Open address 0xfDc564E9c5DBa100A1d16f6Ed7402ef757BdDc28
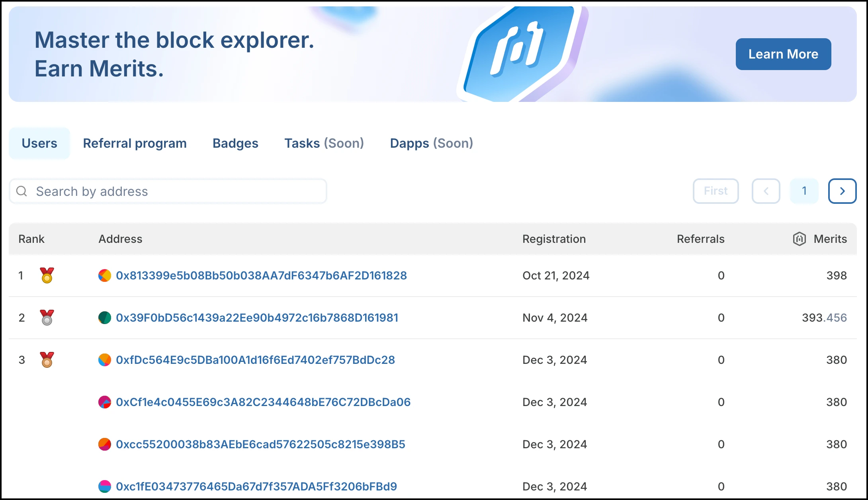The height and width of the screenshot is (500, 868). pos(255,360)
